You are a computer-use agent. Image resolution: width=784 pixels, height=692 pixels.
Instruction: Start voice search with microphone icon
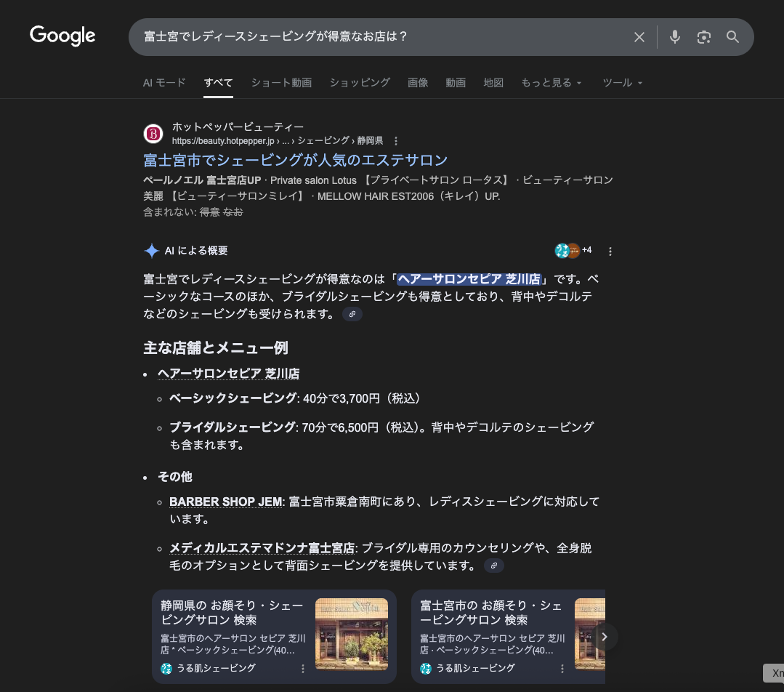click(x=675, y=37)
